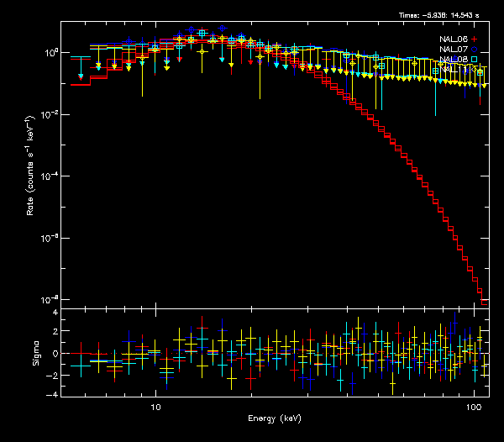Image resolution: width=504 pixels, height=442 pixels.
Task: Select the NAI_06 legend label
Action: tap(452, 39)
